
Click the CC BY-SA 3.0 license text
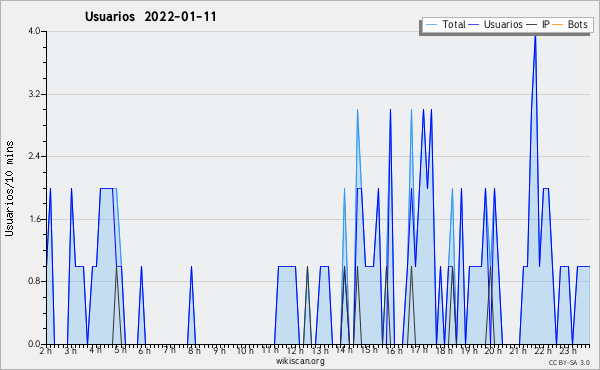pyautogui.click(x=569, y=362)
